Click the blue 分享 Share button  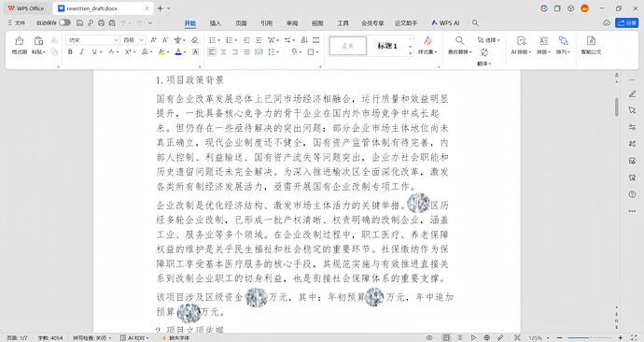(x=627, y=23)
